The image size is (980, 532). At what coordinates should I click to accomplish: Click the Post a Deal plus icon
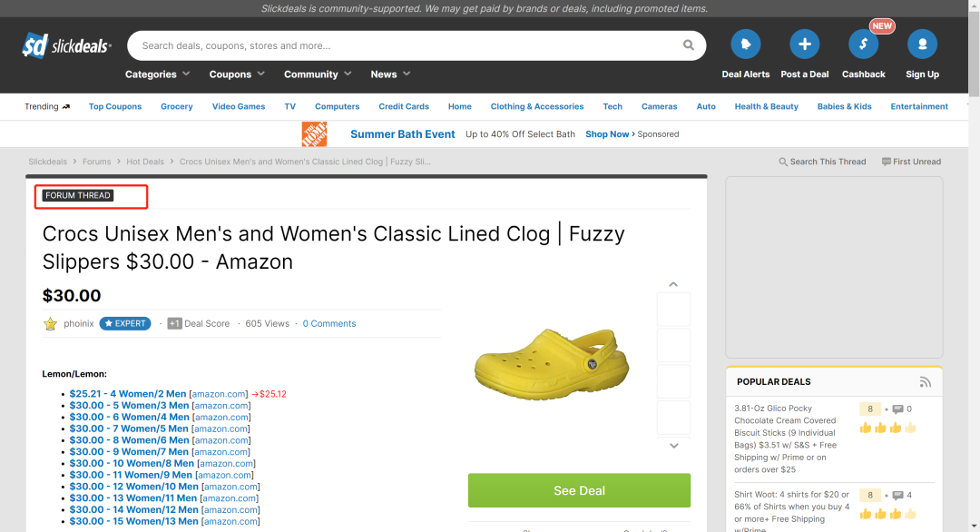coord(804,44)
